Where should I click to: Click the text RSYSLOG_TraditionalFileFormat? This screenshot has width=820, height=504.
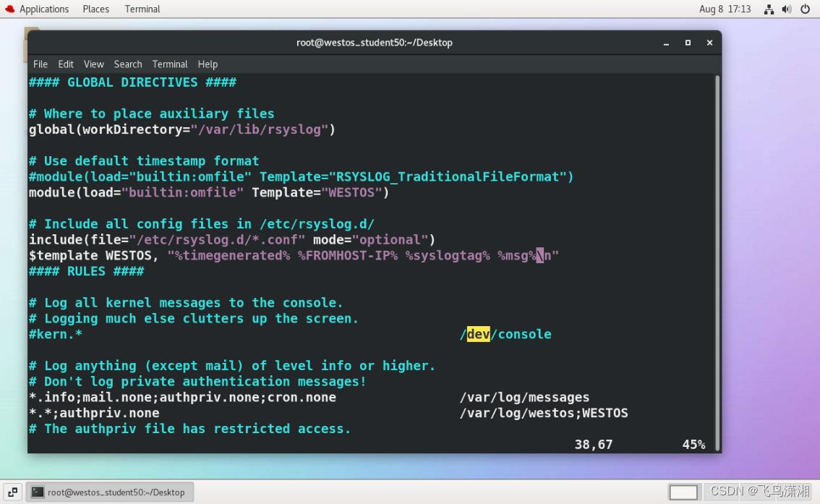(x=448, y=176)
